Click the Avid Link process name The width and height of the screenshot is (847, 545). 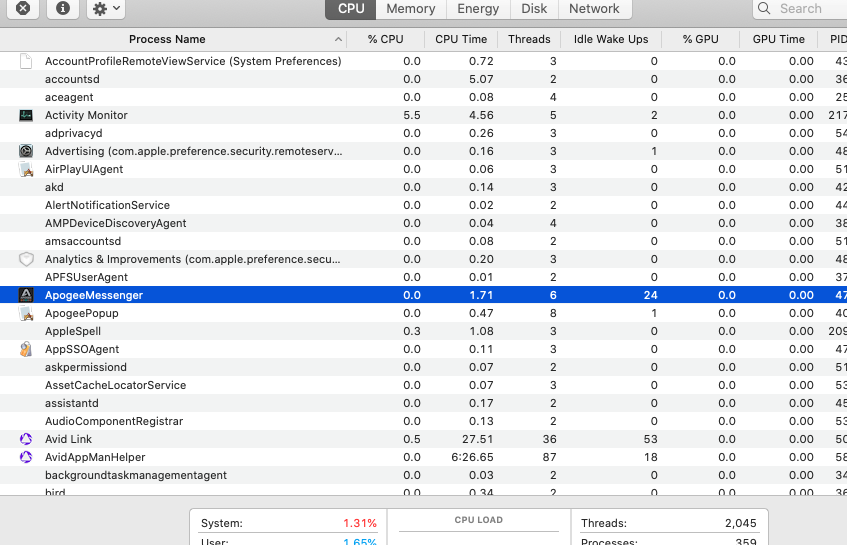pyautogui.click(x=68, y=439)
